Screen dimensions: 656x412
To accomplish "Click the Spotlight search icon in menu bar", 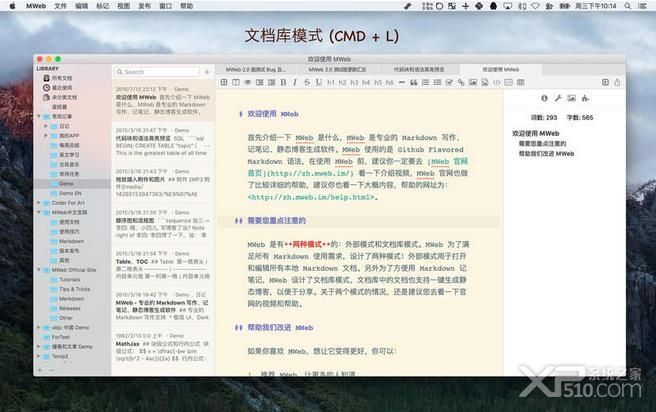I will pyautogui.click(x=628, y=6).
